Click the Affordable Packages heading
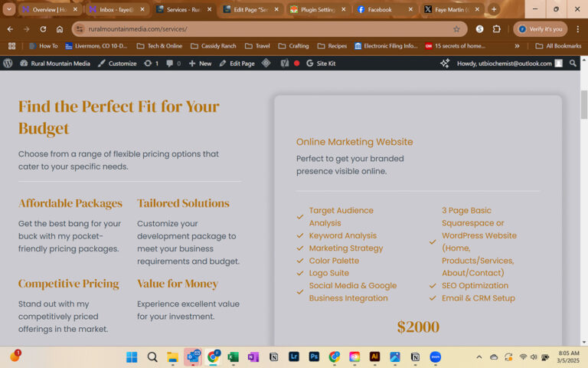The height and width of the screenshot is (368, 588). (x=70, y=203)
